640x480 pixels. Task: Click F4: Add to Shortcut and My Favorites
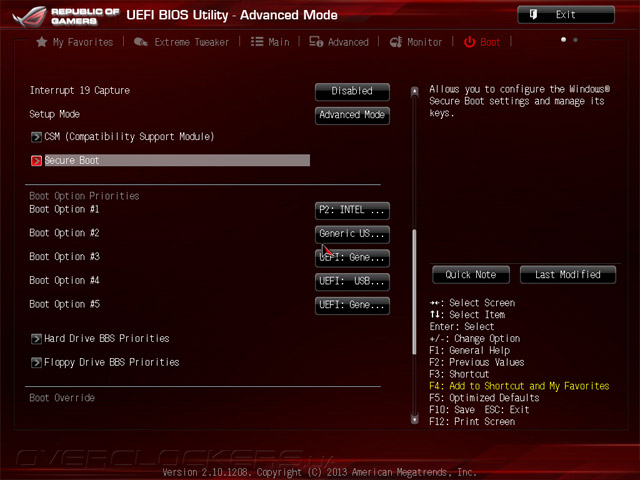pyautogui.click(x=519, y=386)
